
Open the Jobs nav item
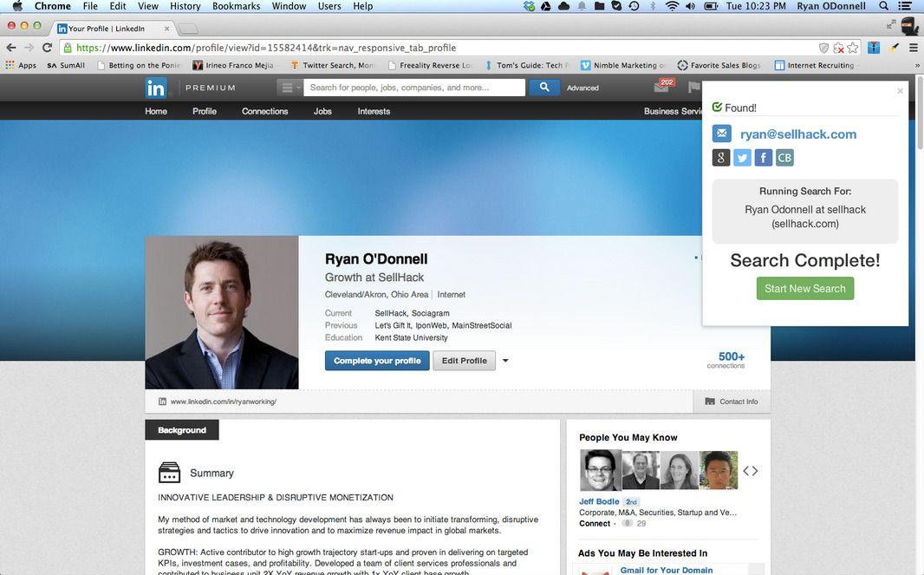click(x=322, y=111)
